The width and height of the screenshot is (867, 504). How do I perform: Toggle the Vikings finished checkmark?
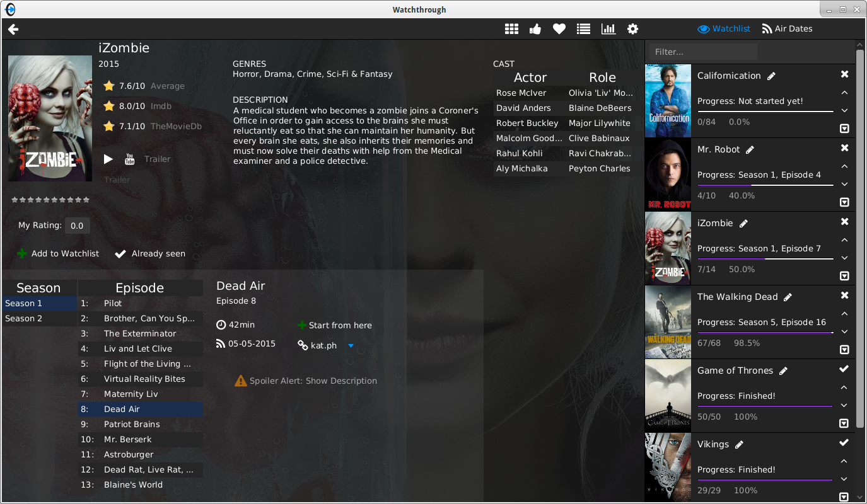[x=844, y=442]
